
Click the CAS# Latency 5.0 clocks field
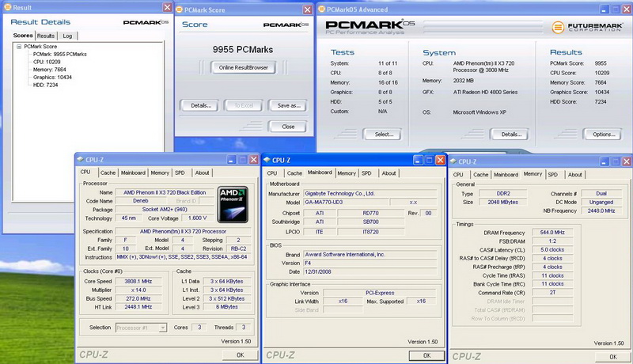pyautogui.click(x=552, y=250)
